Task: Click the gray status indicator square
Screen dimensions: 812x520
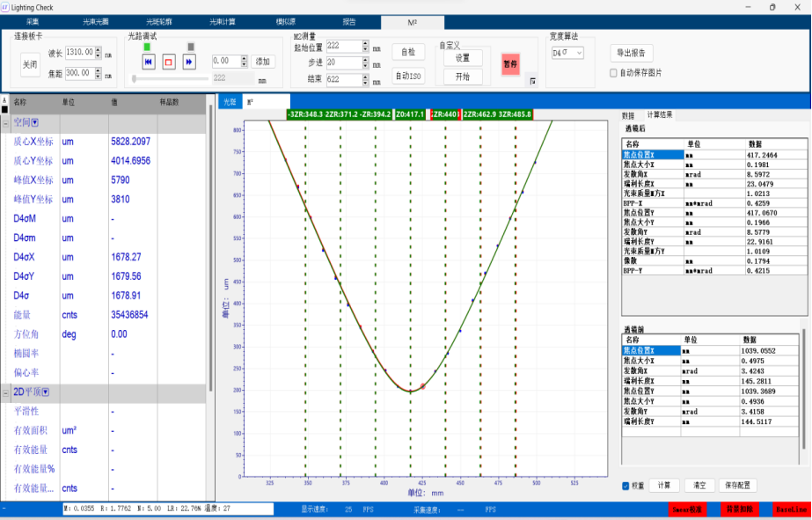Action: coord(191,47)
